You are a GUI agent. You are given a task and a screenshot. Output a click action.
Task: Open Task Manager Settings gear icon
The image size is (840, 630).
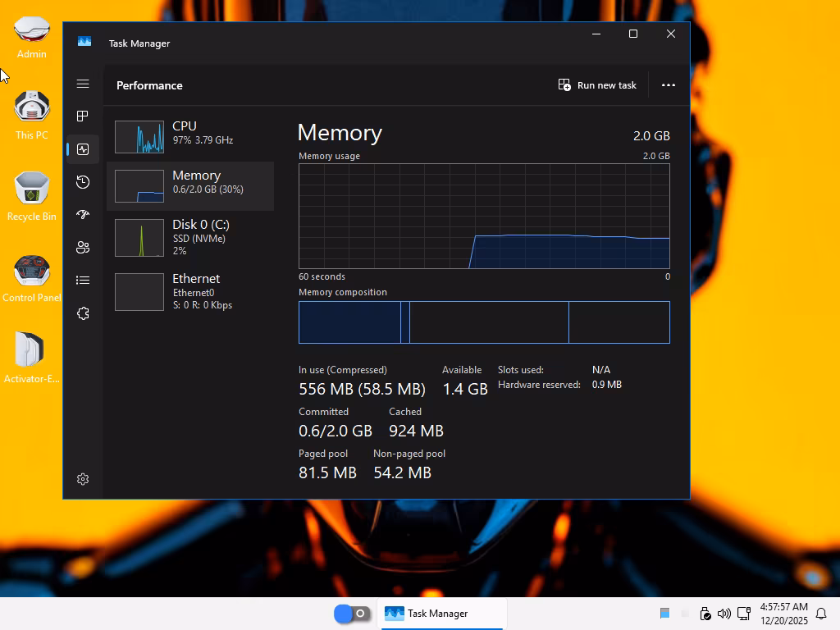[83, 479]
